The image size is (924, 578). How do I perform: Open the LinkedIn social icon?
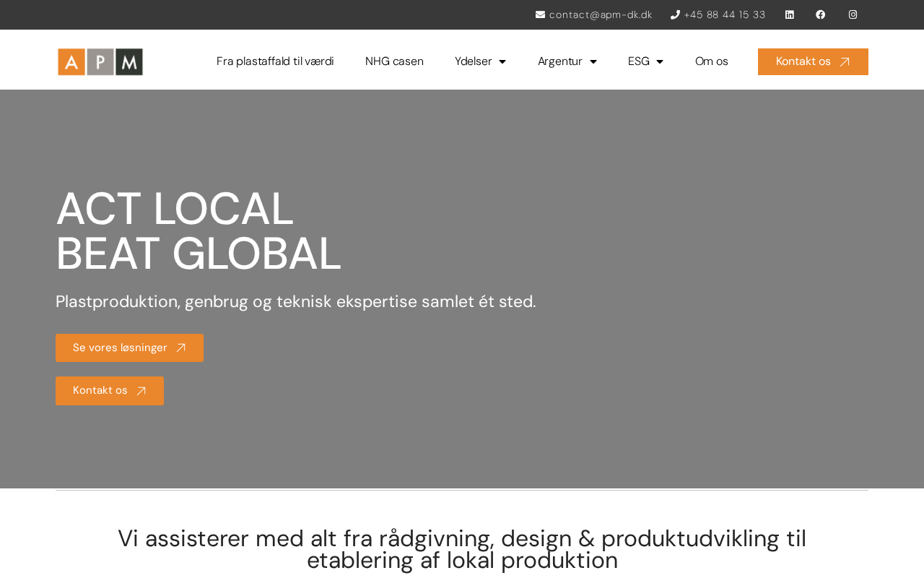click(x=790, y=14)
